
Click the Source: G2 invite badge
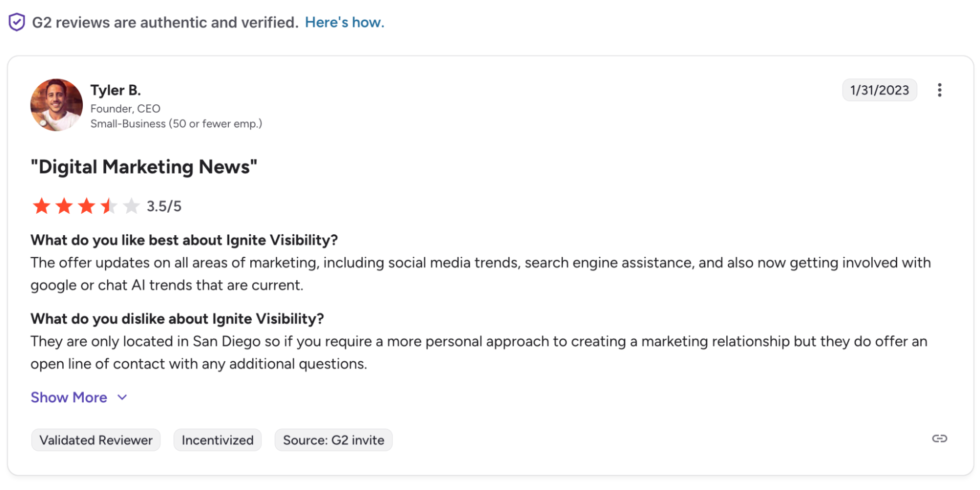pos(334,440)
